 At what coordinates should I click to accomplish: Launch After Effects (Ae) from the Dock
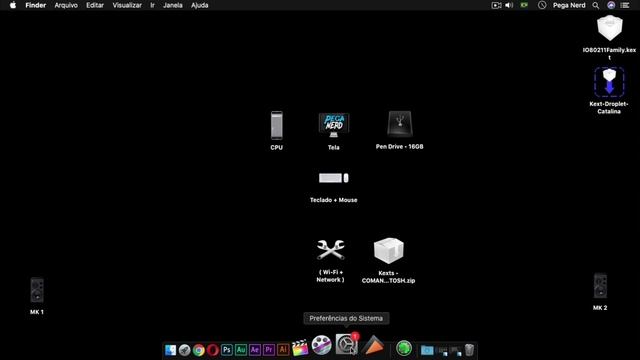coord(255,350)
